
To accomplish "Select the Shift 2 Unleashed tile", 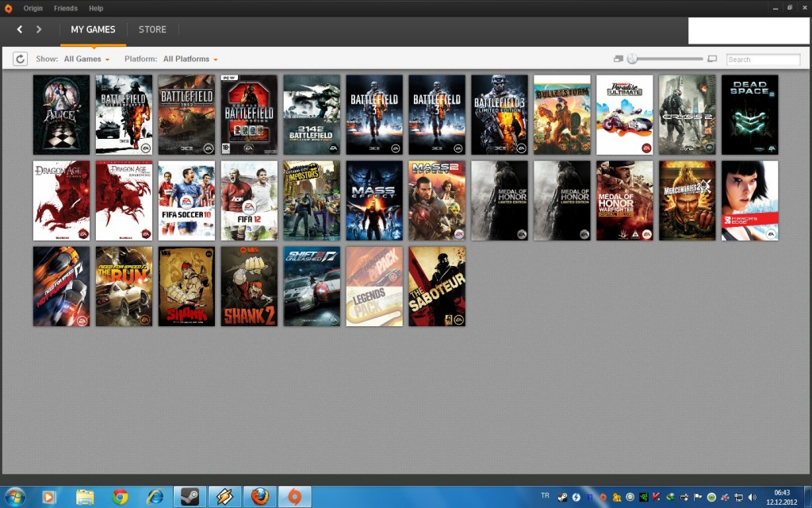I will (x=312, y=287).
